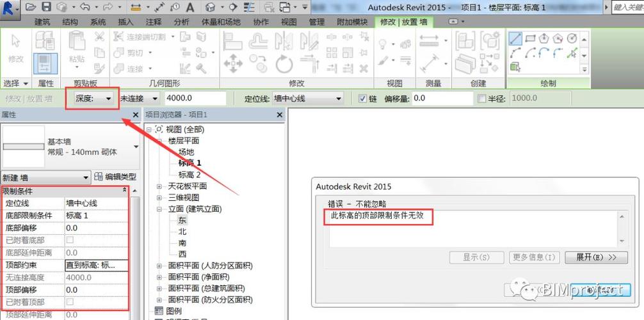Image resolution: width=644 pixels, height=320 pixels.
Task: Click the scroll-down arrow in error message box
Action: (x=622, y=241)
